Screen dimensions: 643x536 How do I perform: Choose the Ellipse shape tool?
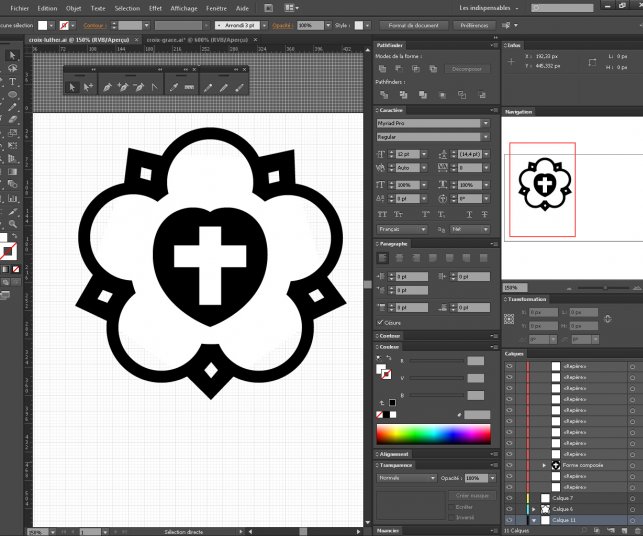[12, 94]
